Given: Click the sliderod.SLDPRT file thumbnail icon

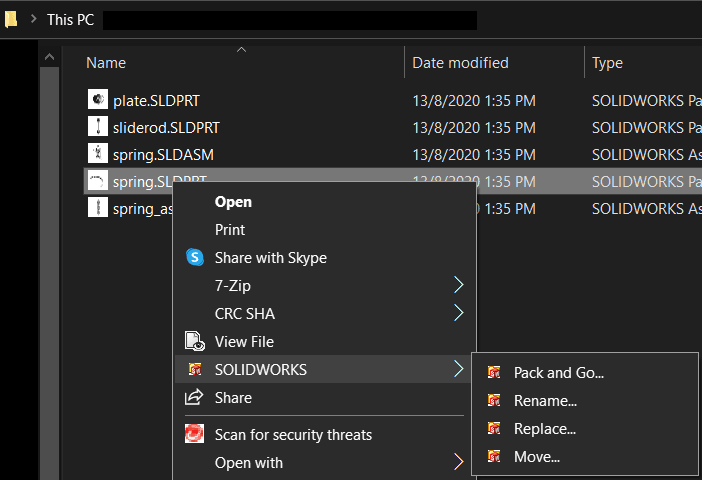Looking at the screenshot, I should (98, 126).
